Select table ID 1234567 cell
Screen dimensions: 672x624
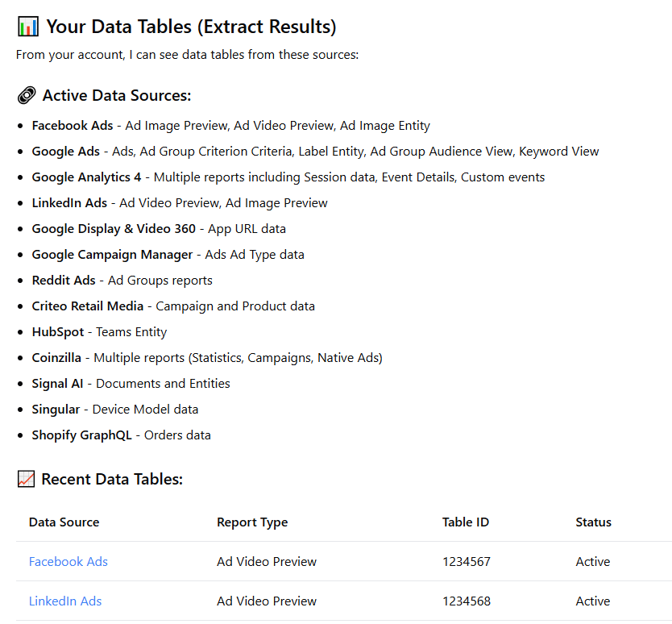467,561
